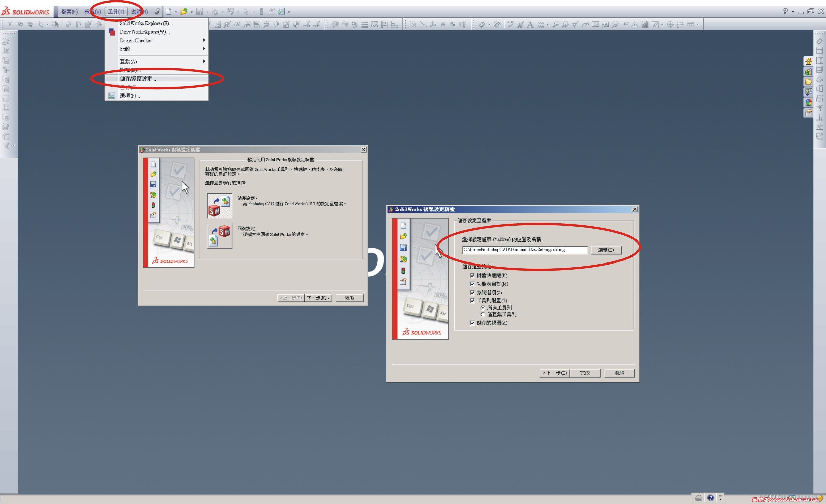Open the View Palette task pane tab
The image size is (826, 504).
pyautogui.click(x=808, y=92)
